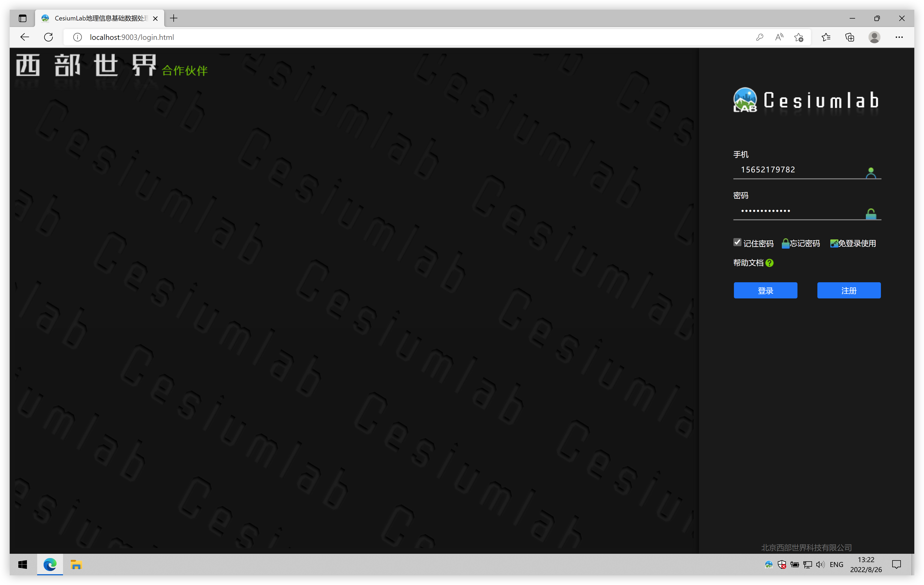Viewport: 924px width, 585px height.
Task: Click 忘记密码 forgot password link
Action: click(x=804, y=243)
